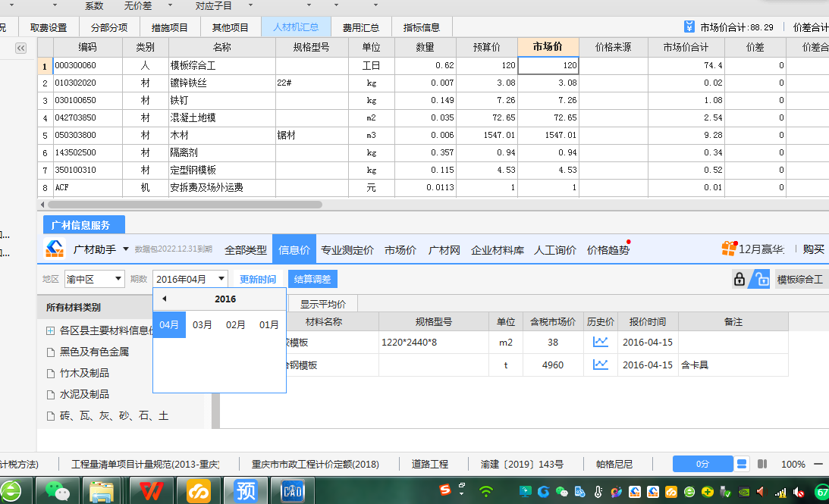
Task: Click the 全部类型 filter
Action: tap(246, 250)
